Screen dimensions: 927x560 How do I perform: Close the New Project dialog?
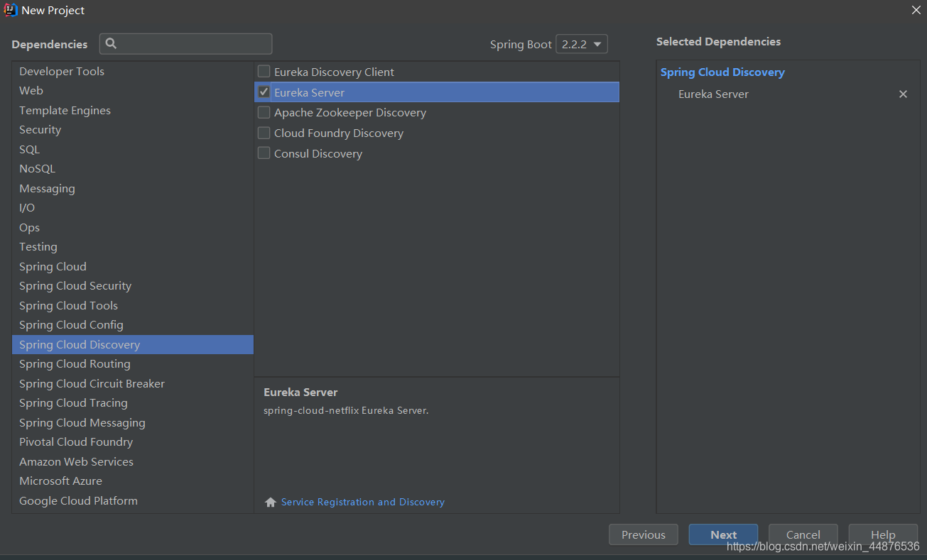click(916, 10)
